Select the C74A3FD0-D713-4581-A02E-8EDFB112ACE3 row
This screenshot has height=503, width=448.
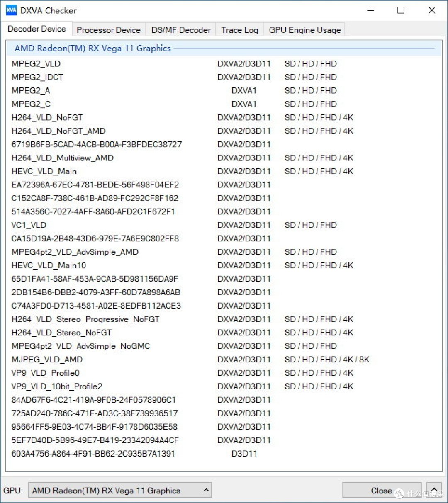click(x=224, y=306)
